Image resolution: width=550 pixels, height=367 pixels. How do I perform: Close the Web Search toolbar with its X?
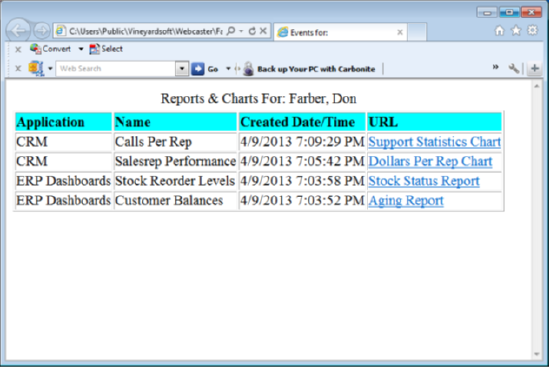coord(18,68)
